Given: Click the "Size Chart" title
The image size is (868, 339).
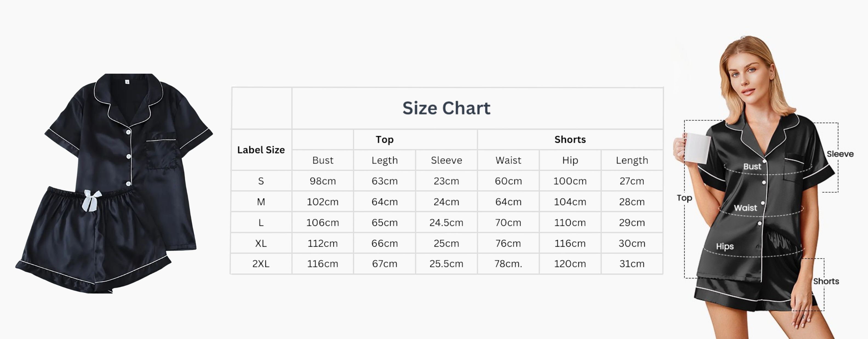Looking at the screenshot, I should [x=446, y=108].
